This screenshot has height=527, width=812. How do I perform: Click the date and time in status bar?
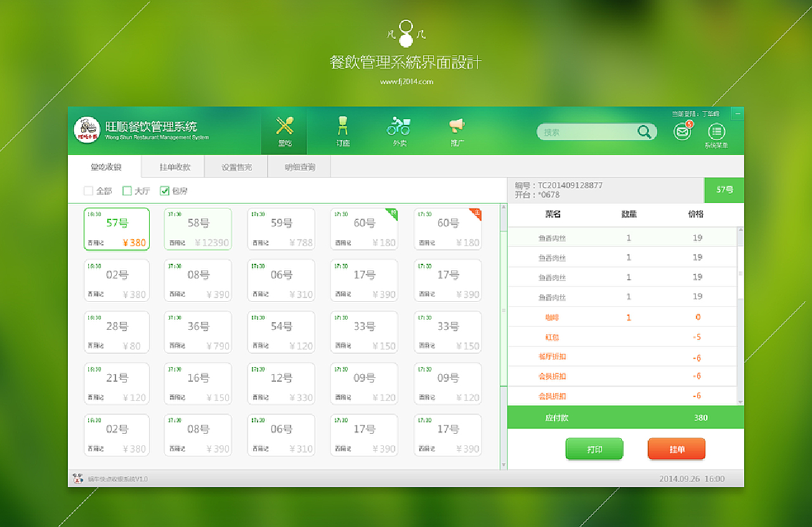(691, 479)
